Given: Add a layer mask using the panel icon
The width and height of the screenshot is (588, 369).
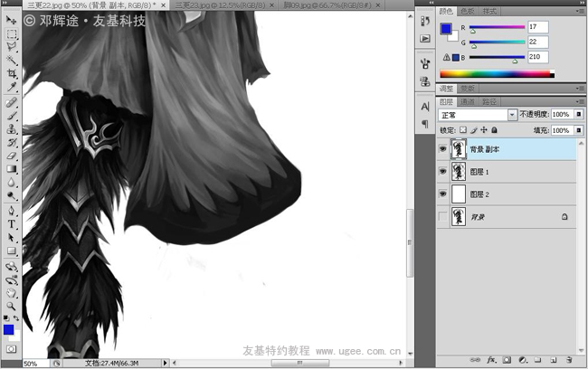Looking at the screenshot, I should tap(508, 359).
